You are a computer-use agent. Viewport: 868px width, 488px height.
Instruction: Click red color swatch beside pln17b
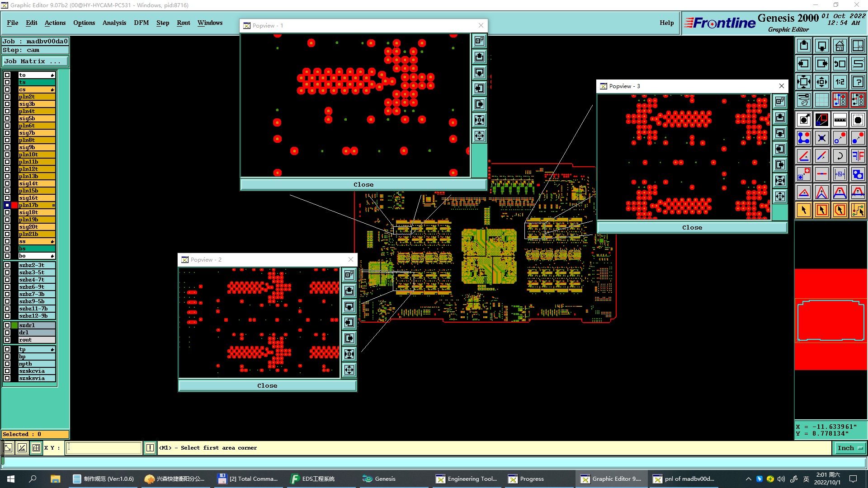coord(14,205)
